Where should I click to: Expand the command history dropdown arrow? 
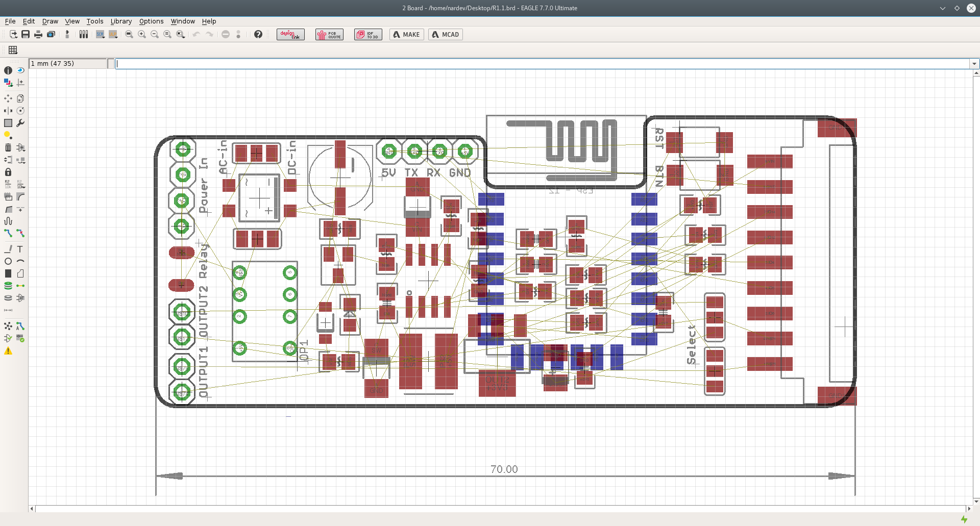(x=974, y=64)
